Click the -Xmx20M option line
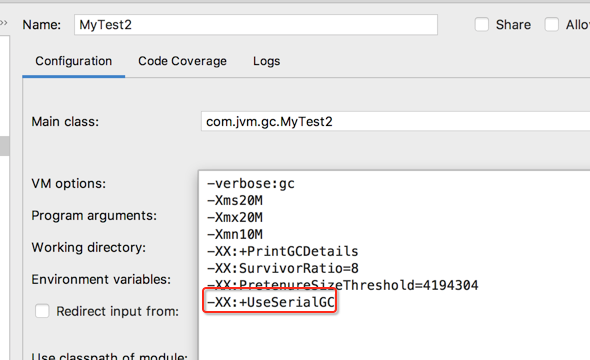Image resolution: width=590 pixels, height=360 pixels. [x=235, y=217]
